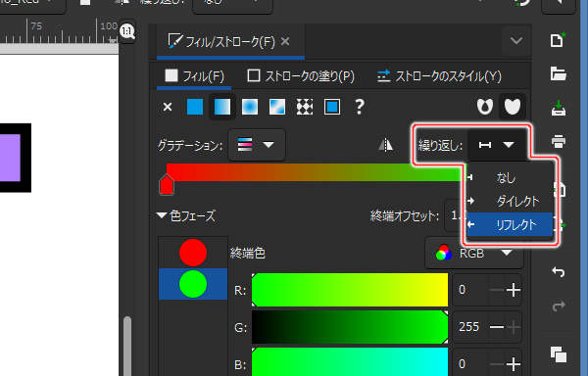Select flat color fill icon
This screenshot has width=588, height=376.
click(195, 107)
